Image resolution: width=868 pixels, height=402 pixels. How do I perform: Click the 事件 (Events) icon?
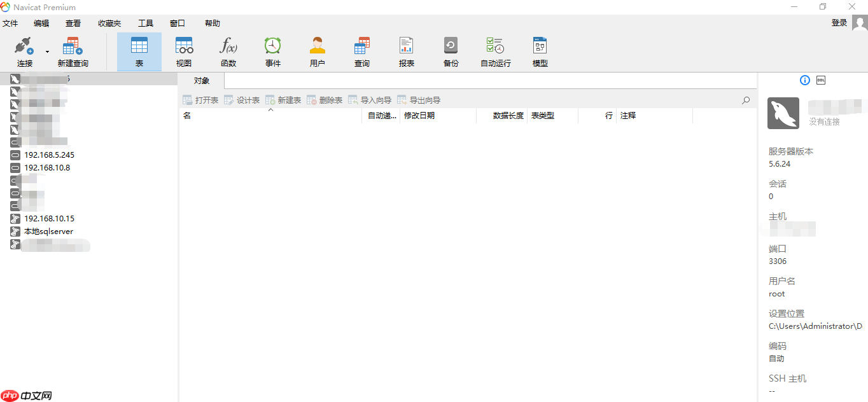pyautogui.click(x=272, y=51)
